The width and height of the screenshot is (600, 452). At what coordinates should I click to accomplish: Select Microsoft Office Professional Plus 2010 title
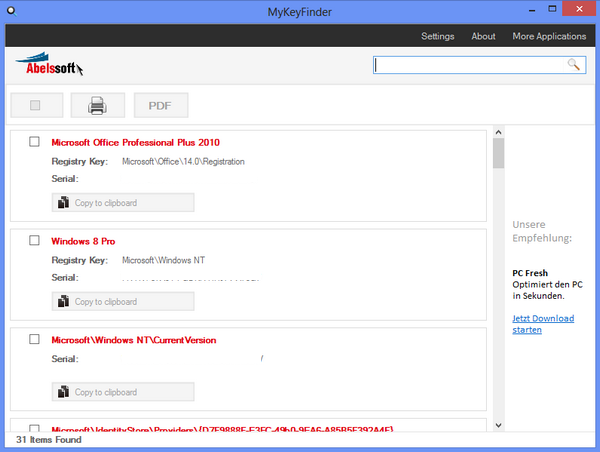[x=135, y=142]
